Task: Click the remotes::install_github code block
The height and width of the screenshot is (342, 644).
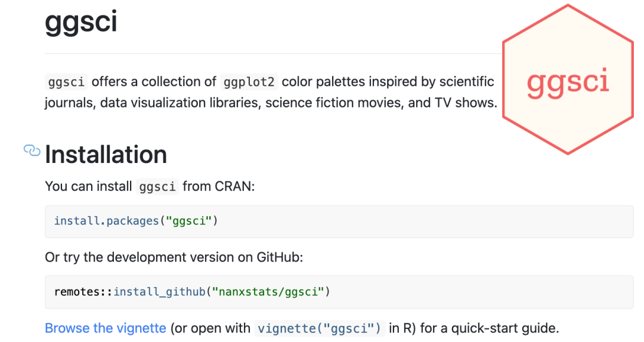Action: coord(339,292)
